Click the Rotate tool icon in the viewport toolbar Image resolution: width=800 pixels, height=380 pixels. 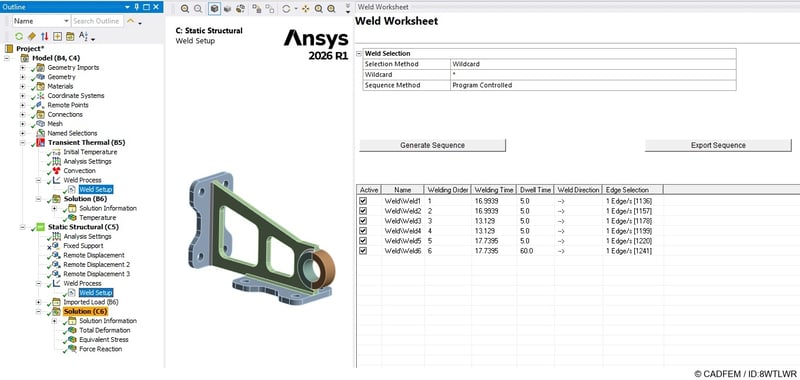(286, 9)
